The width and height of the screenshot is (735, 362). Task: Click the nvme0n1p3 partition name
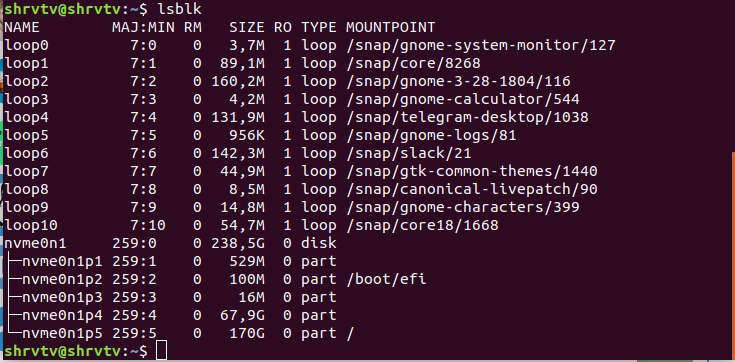pos(62,297)
